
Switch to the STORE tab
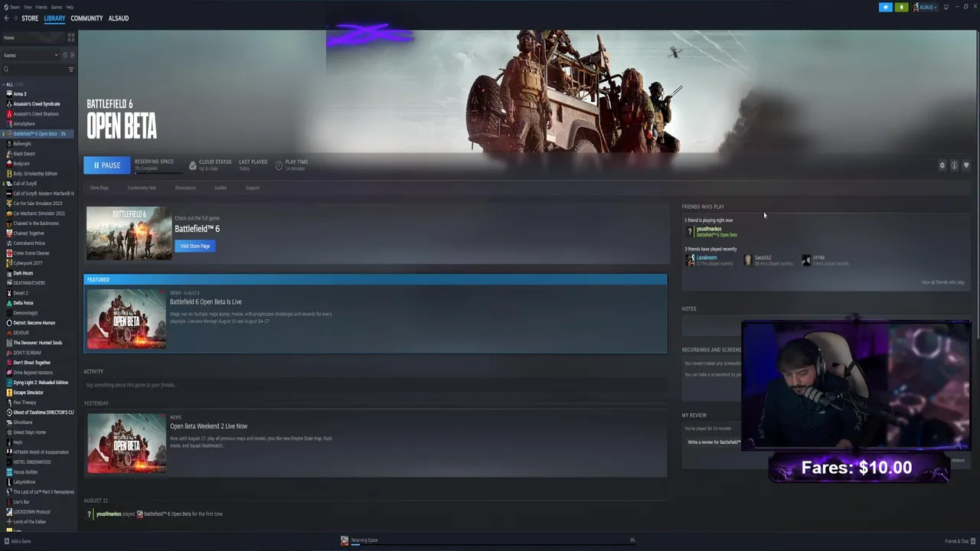coord(30,18)
